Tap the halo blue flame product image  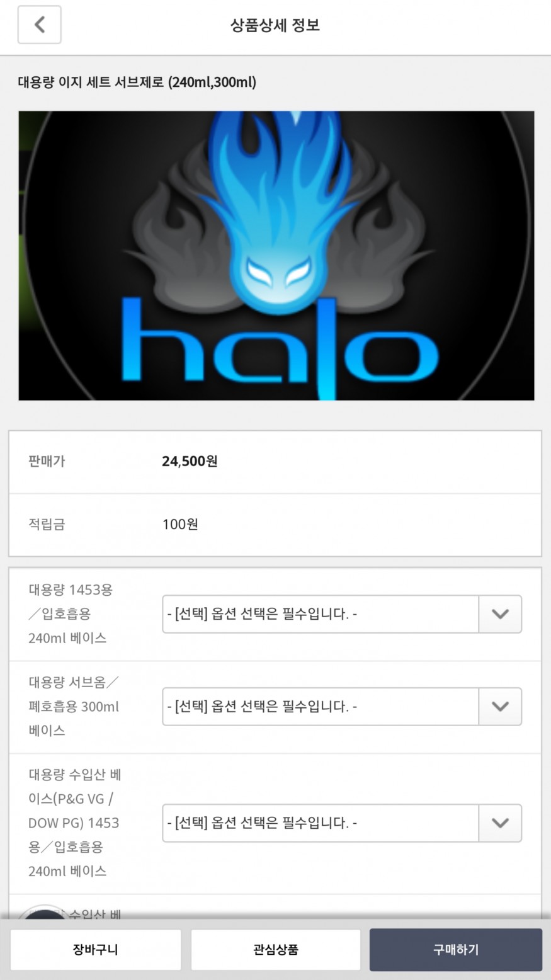(x=276, y=256)
